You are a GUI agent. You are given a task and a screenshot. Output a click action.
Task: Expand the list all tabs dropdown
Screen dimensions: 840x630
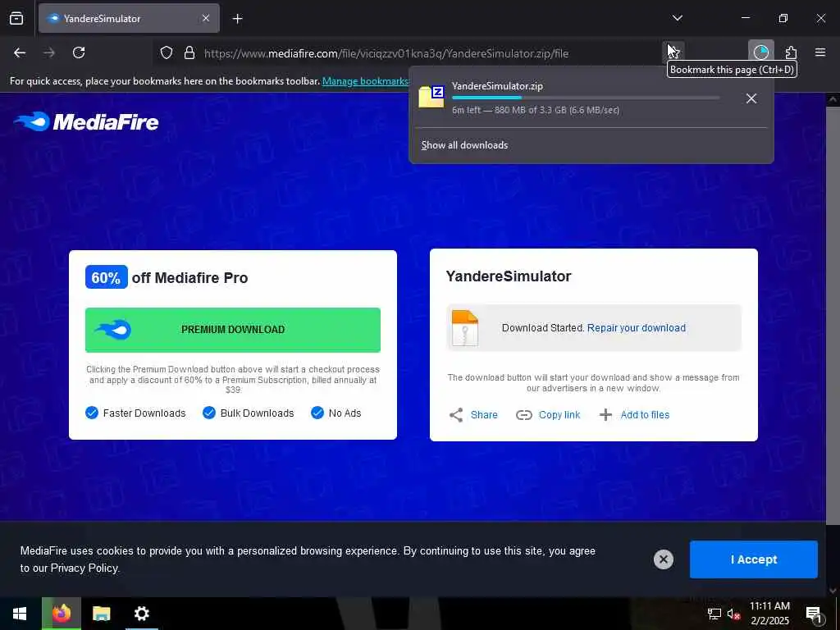[x=677, y=18]
